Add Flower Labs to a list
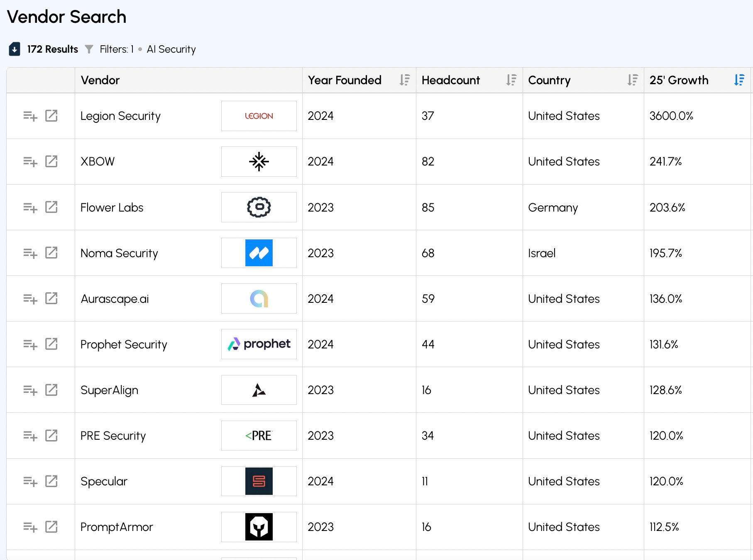The height and width of the screenshot is (560, 753). [30, 207]
